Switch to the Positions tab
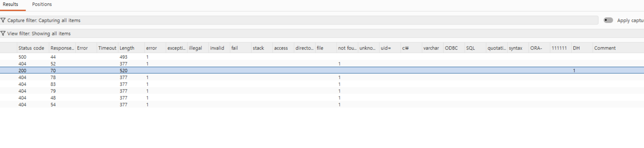644x148 pixels. tap(42, 4)
